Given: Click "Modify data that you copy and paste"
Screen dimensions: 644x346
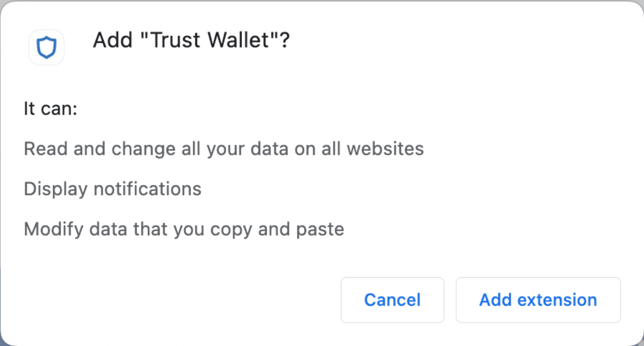Looking at the screenshot, I should pyautogui.click(x=184, y=229).
